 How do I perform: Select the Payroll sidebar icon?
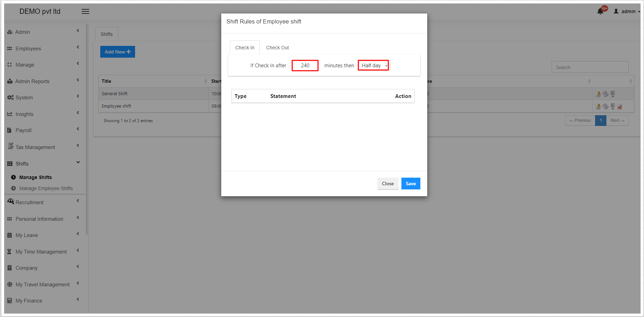tap(10, 130)
